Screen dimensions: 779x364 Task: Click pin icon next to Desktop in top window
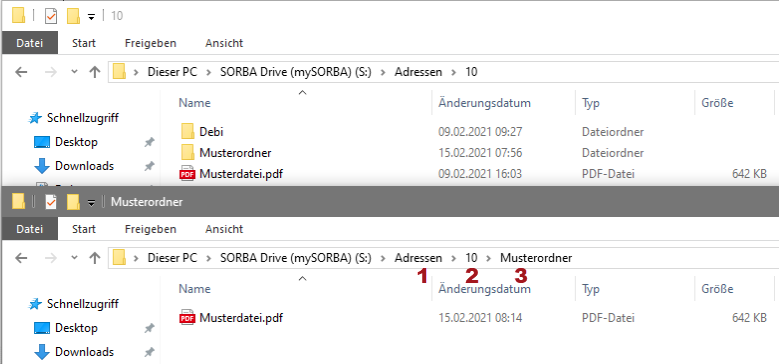(x=149, y=143)
